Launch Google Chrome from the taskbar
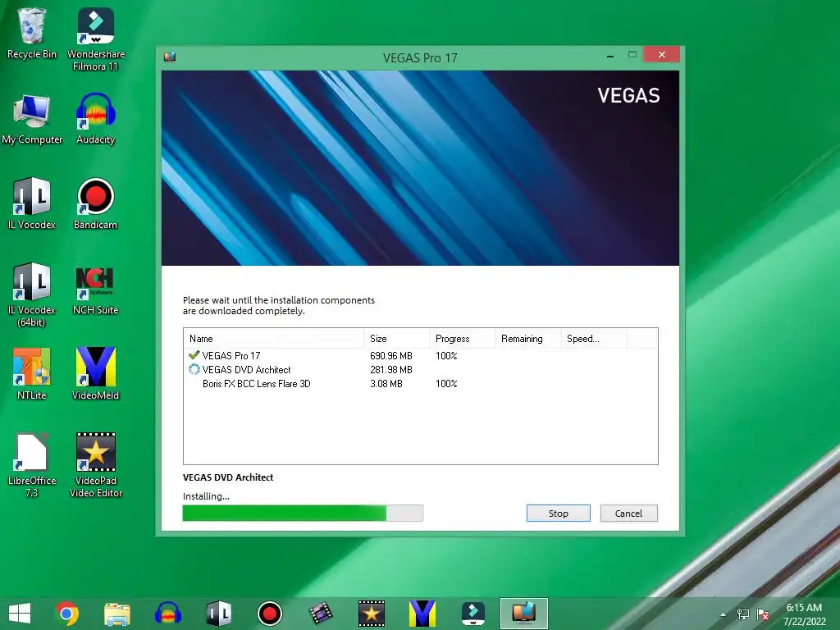This screenshot has height=630, width=840. (x=67, y=614)
